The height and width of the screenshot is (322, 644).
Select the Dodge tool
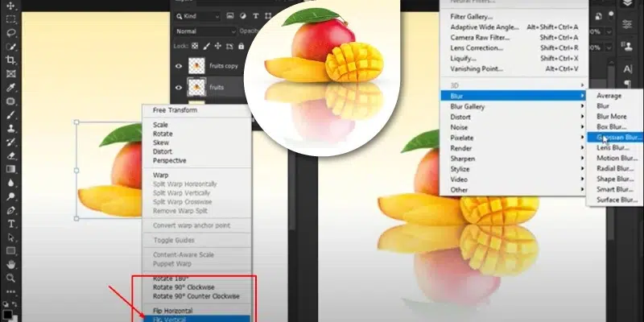(10, 196)
